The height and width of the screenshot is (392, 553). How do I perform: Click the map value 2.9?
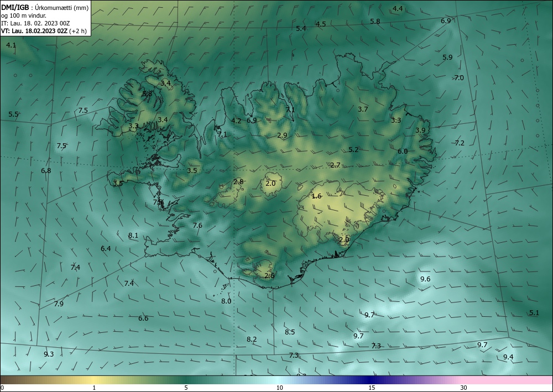282,135
